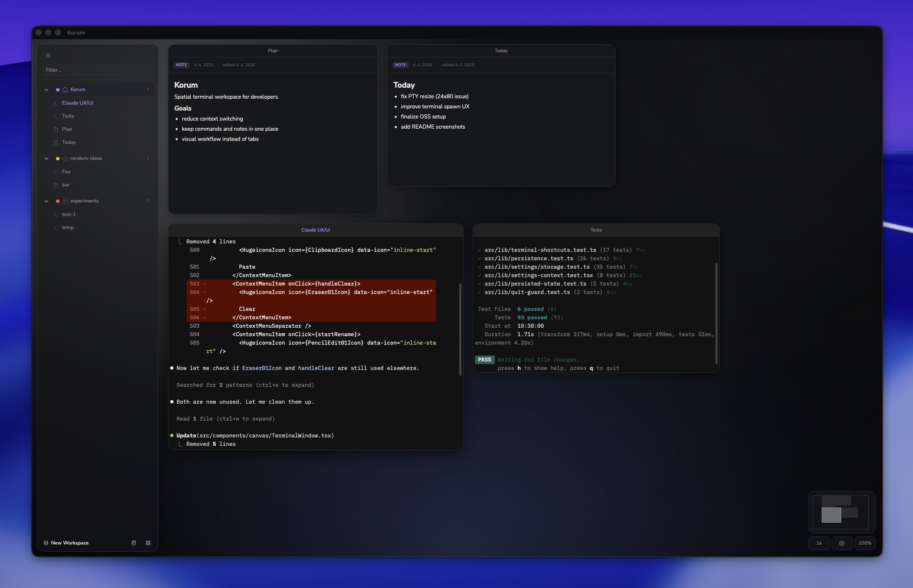Click the Claude UX/UI terminal scrollbar

click(x=460, y=329)
